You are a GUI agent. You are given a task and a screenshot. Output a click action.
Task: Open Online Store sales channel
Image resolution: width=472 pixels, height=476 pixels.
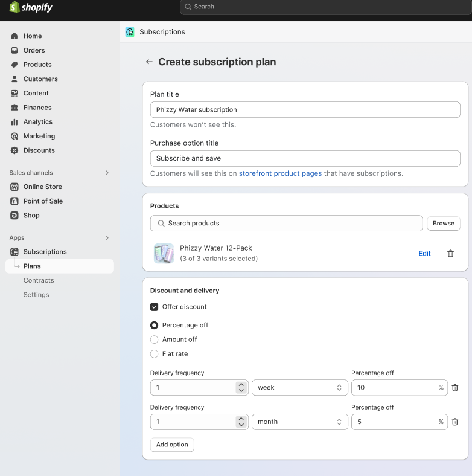[x=42, y=187]
